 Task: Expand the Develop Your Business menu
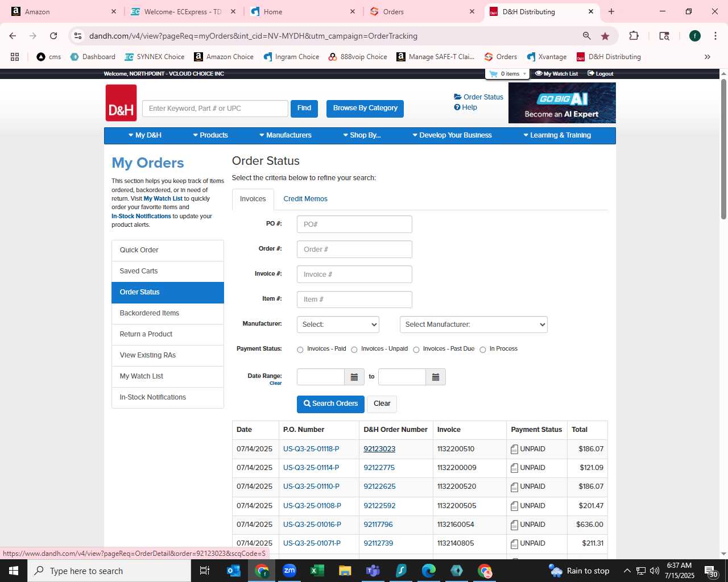(452, 135)
